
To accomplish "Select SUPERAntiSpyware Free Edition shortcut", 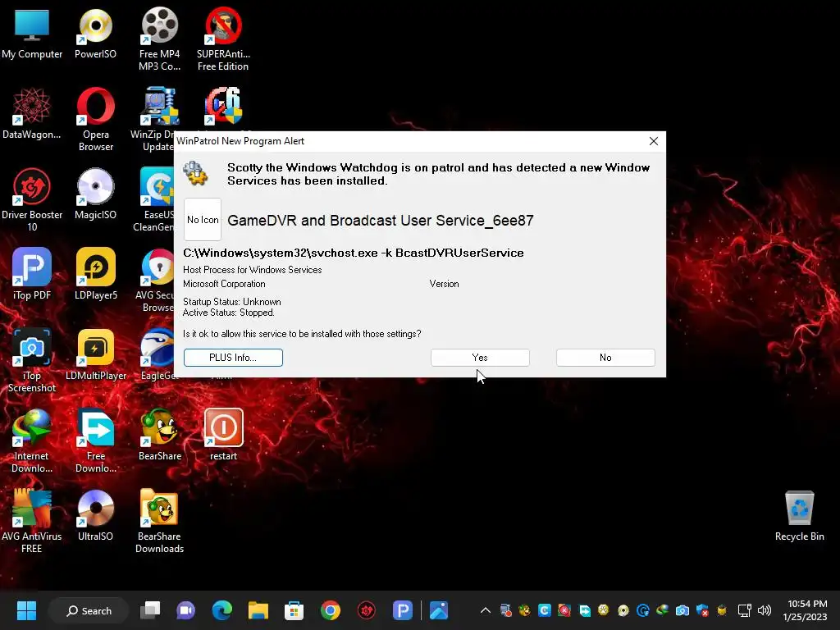I will (223, 39).
